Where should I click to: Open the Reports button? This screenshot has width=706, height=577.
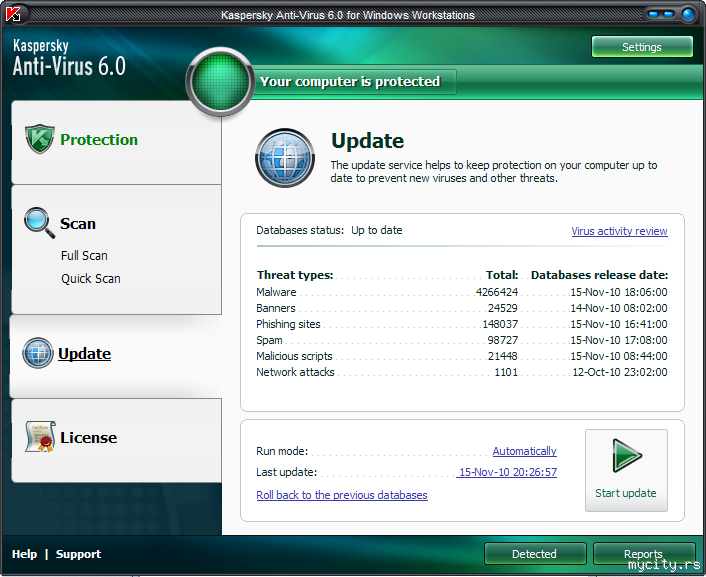click(644, 554)
